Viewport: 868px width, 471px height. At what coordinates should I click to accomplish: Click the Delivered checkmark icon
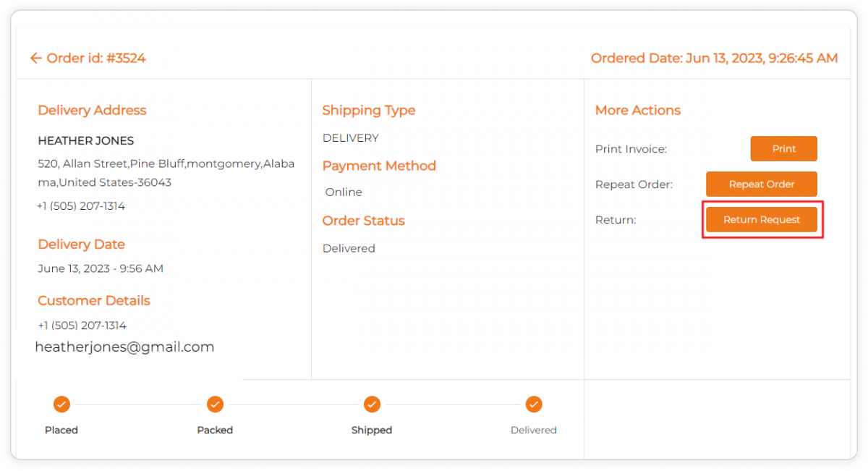tap(534, 404)
